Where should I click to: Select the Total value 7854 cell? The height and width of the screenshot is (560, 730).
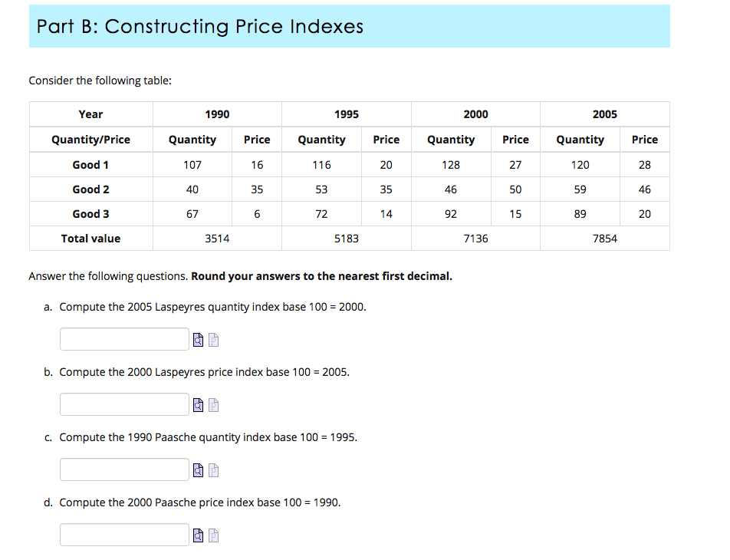pyautogui.click(x=605, y=238)
